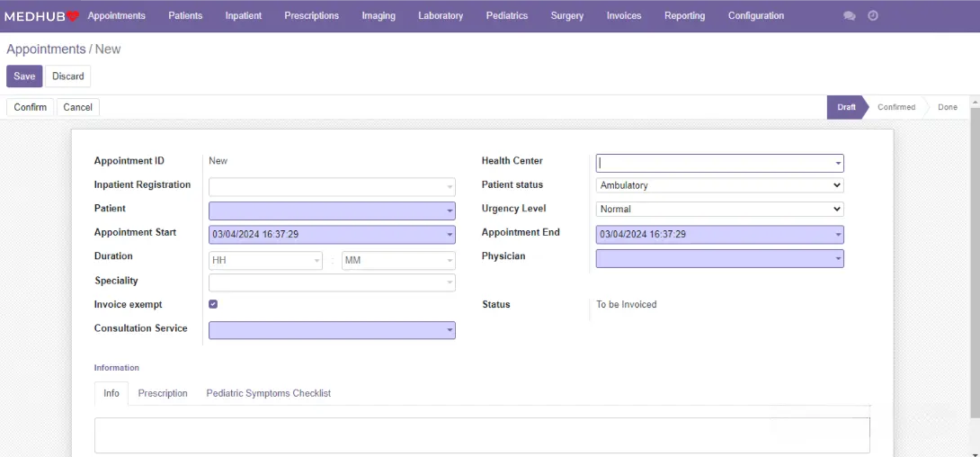
Task: Open the Imaging menu
Action: 379,15
